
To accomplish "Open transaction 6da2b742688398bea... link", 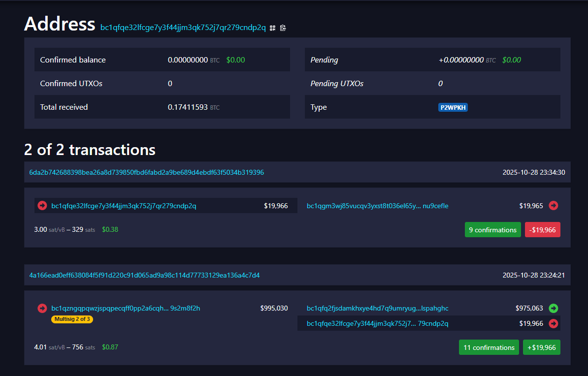I will [147, 172].
